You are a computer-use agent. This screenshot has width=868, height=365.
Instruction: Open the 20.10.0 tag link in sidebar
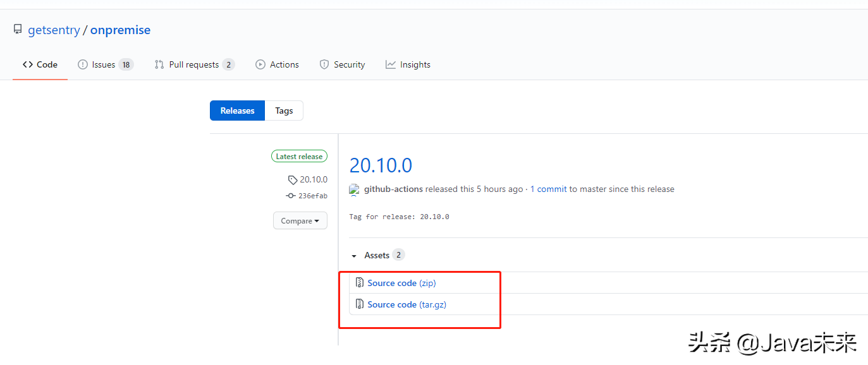[x=314, y=179]
